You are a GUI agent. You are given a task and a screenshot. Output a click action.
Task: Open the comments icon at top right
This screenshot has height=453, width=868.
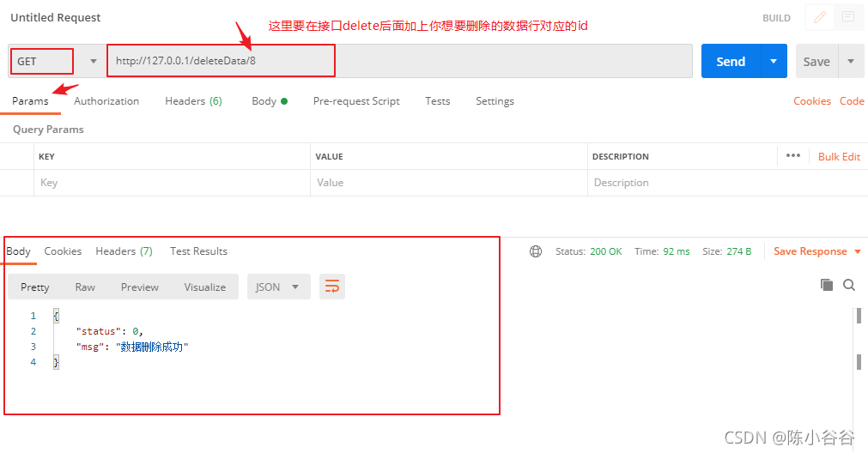847,17
